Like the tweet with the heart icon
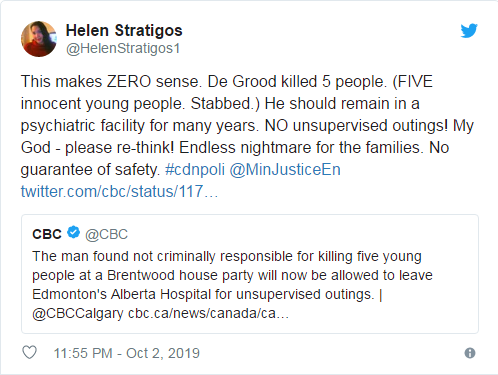The image size is (498, 375). [x=29, y=352]
